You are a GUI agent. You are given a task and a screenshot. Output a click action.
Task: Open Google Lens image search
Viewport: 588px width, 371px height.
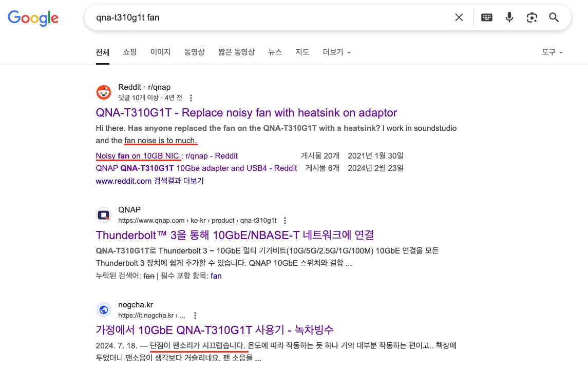pyautogui.click(x=532, y=17)
